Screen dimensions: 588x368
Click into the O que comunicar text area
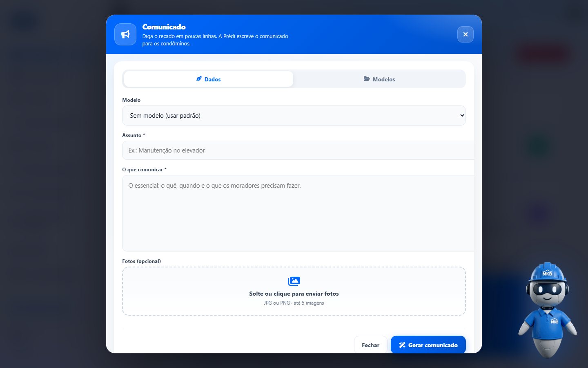[298, 213]
